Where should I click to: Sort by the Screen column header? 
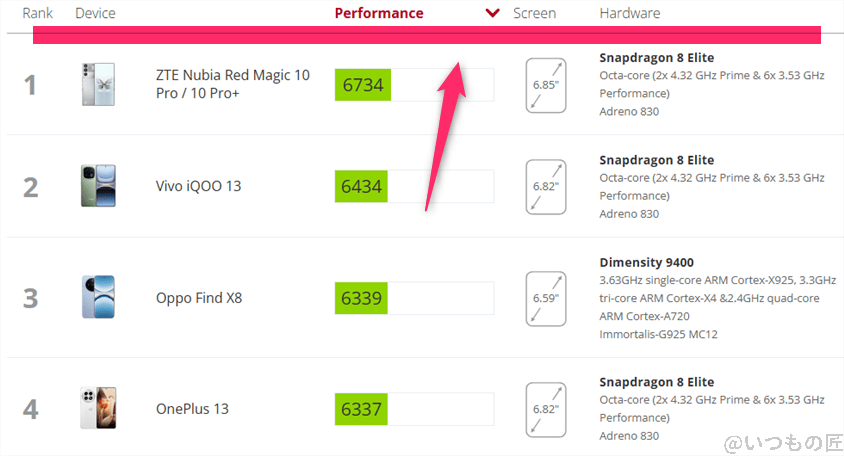(534, 14)
